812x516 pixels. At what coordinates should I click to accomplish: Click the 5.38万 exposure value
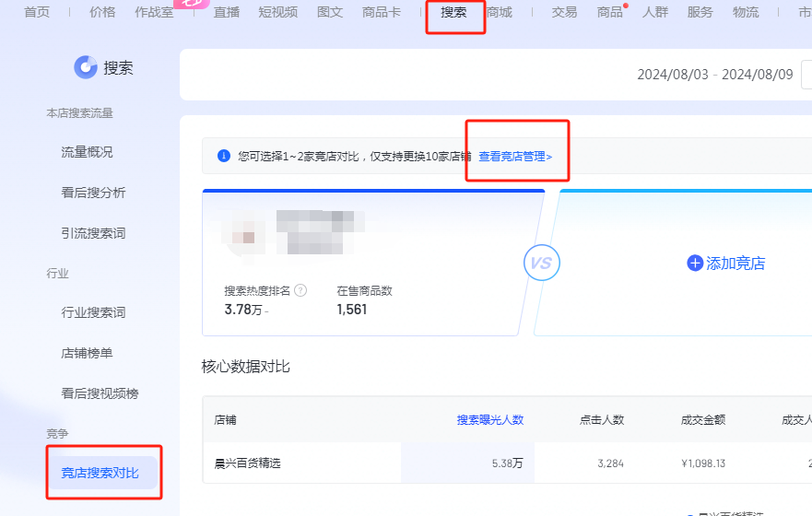tap(508, 463)
